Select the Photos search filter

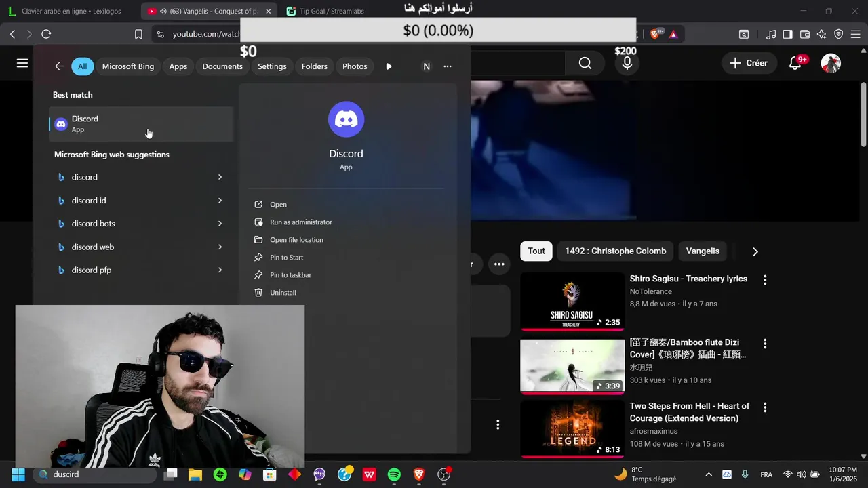click(355, 66)
